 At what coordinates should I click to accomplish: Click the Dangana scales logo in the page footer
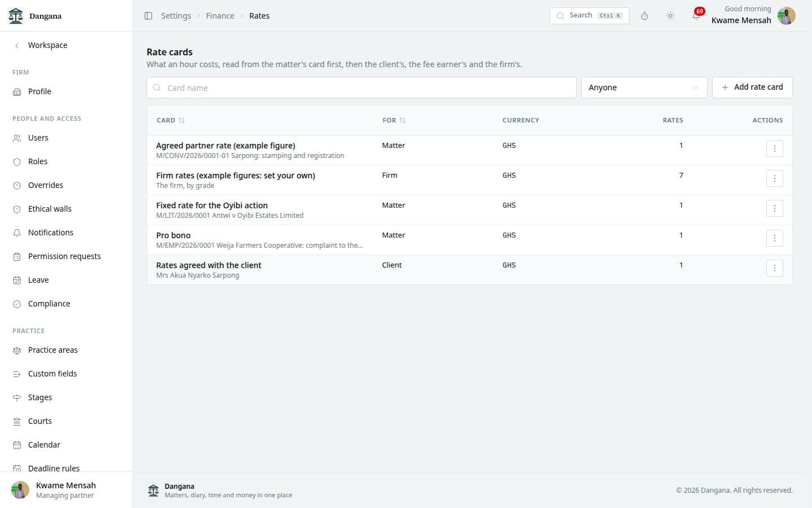(153, 490)
